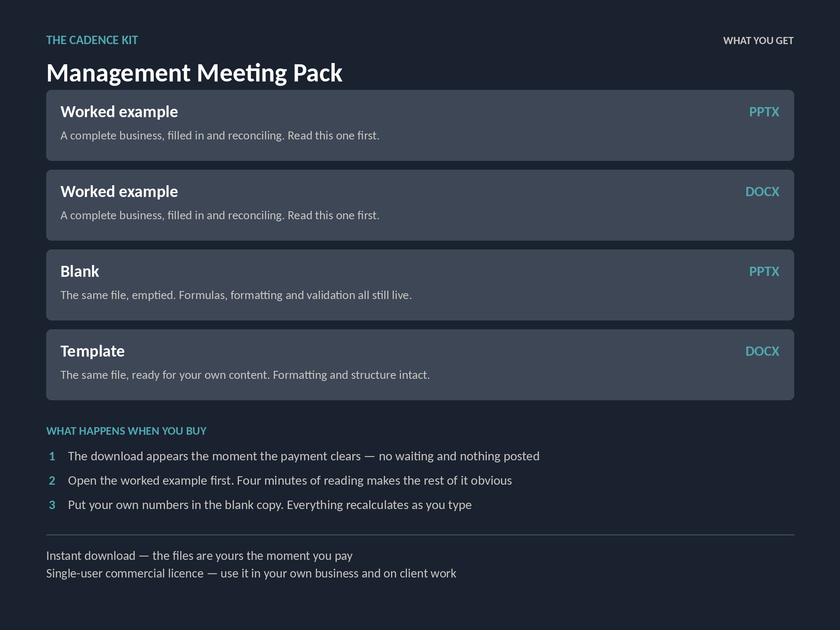Screen dimensions: 840x630
Task: Select the Blank card title
Action: click(x=80, y=271)
